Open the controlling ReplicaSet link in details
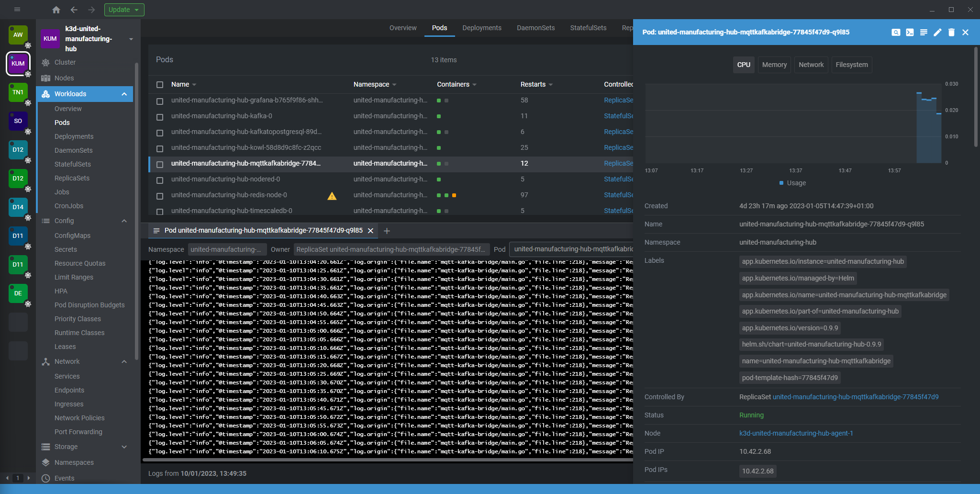 [x=856, y=397]
